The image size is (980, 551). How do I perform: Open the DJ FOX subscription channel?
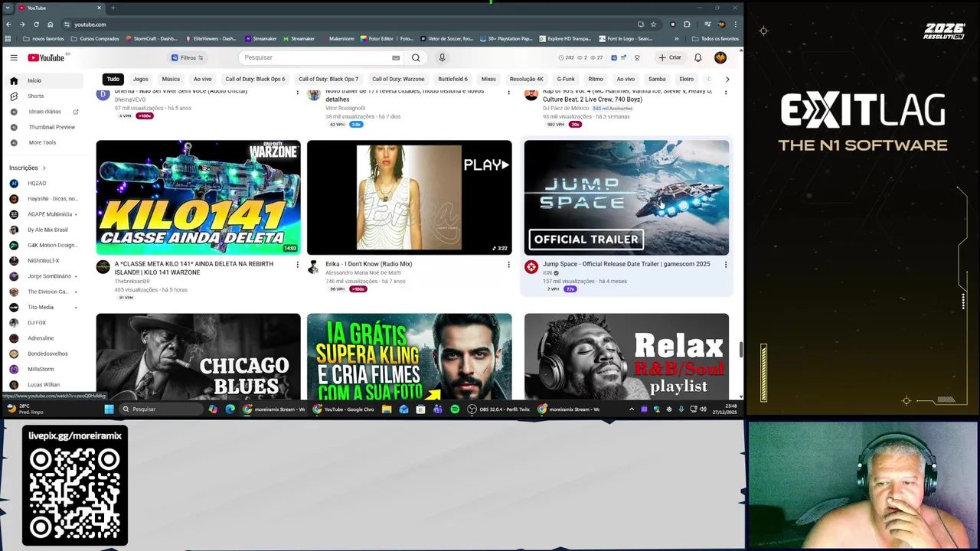click(x=37, y=323)
